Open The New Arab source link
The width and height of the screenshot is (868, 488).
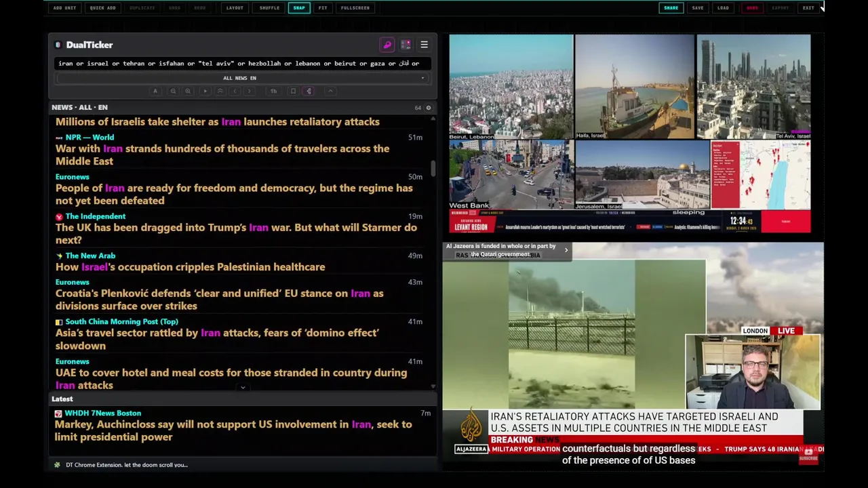click(x=90, y=256)
